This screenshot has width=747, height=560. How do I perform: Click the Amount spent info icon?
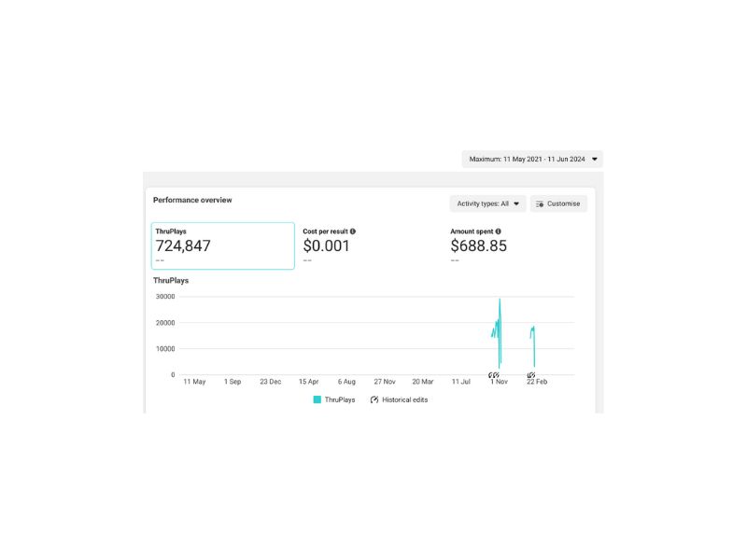[498, 231]
